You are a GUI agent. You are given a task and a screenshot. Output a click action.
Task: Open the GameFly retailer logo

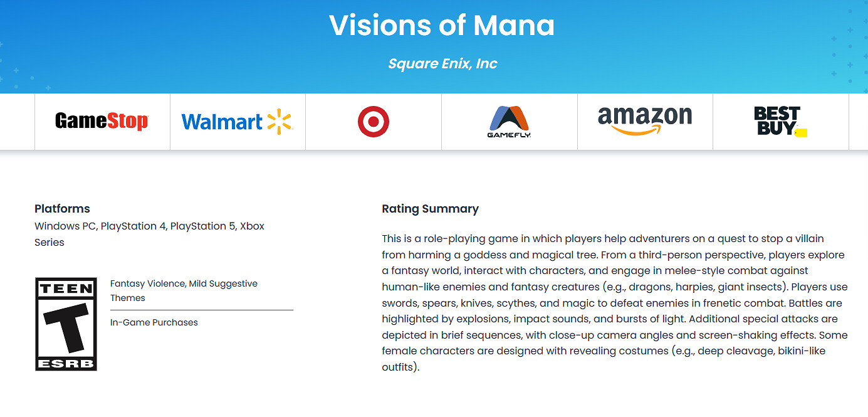[x=509, y=122]
